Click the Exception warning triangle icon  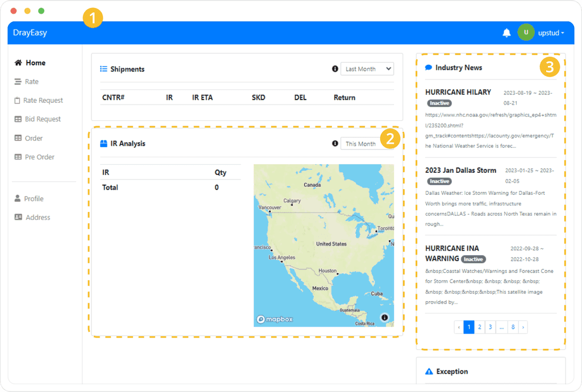429,371
